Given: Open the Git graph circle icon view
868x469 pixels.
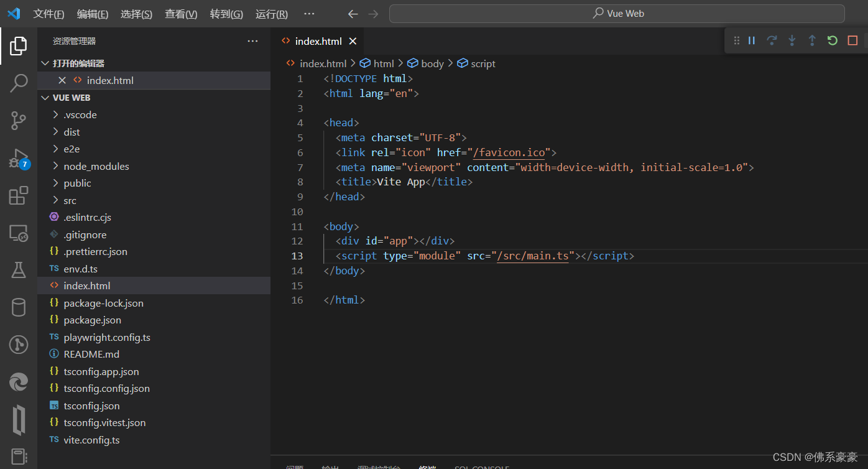Looking at the screenshot, I should pyautogui.click(x=19, y=345).
